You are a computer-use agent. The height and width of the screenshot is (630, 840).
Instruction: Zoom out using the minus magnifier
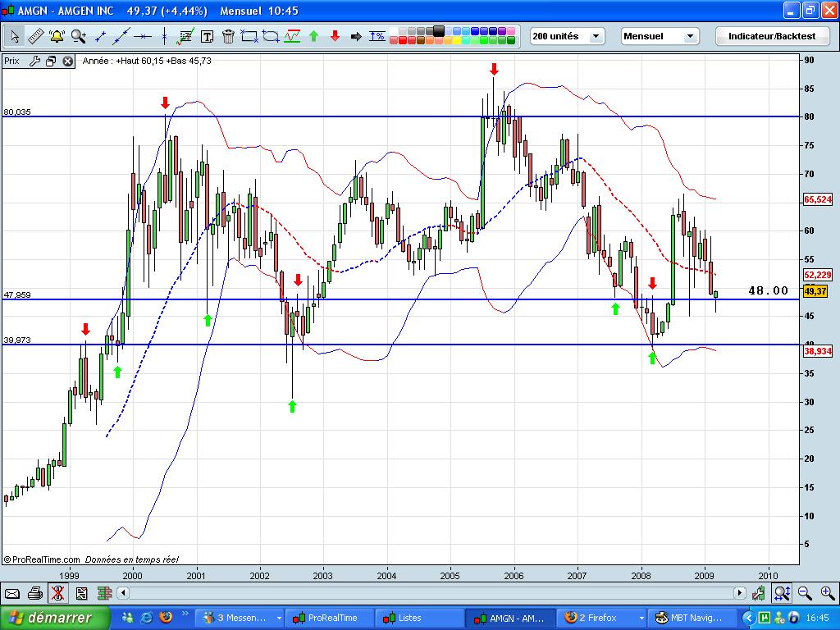[804, 593]
